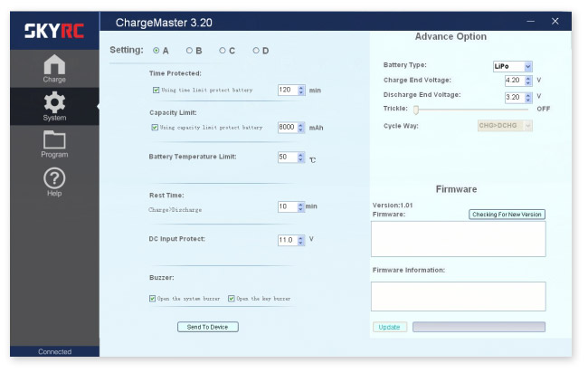Viewport: 588px width, 373px height.
Task: Close the ChargeMaster window
Action: pyautogui.click(x=555, y=22)
